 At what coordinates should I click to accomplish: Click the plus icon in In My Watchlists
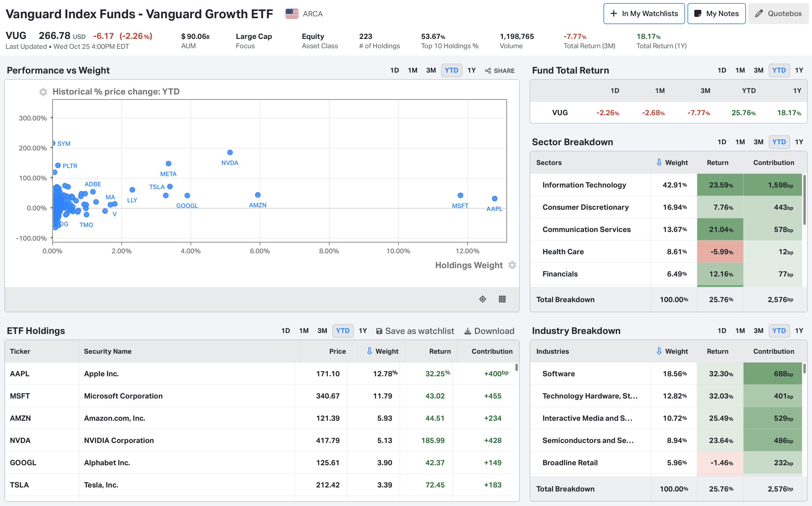(x=614, y=13)
